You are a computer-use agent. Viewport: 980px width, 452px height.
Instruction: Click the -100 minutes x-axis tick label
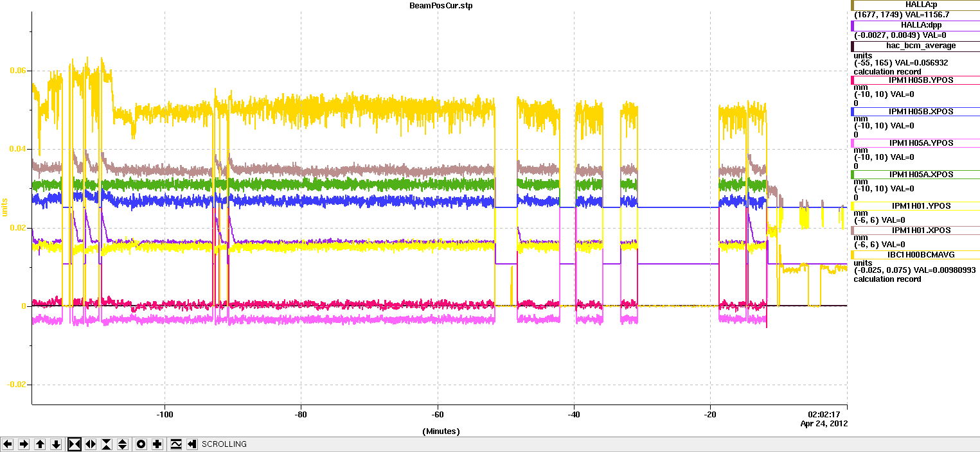tap(165, 414)
